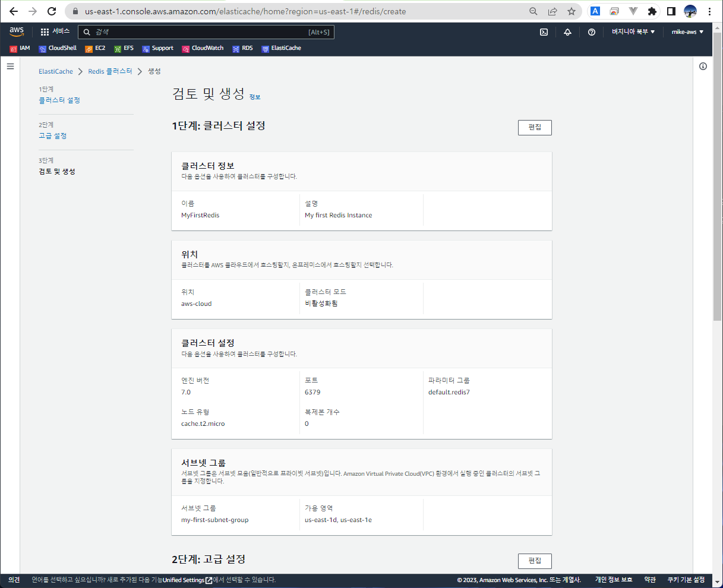Click the V-shaped extension icon in toolbar
The height and width of the screenshot is (588, 723).
[633, 11]
